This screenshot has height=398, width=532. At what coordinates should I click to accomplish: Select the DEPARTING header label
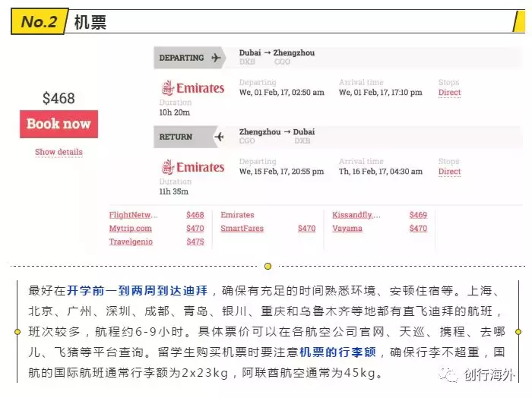[x=182, y=58]
